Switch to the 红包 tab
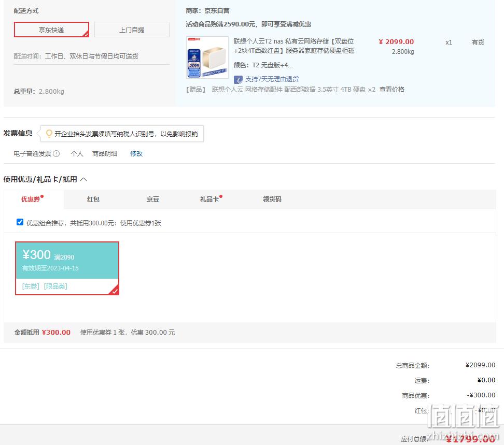 [x=93, y=199]
